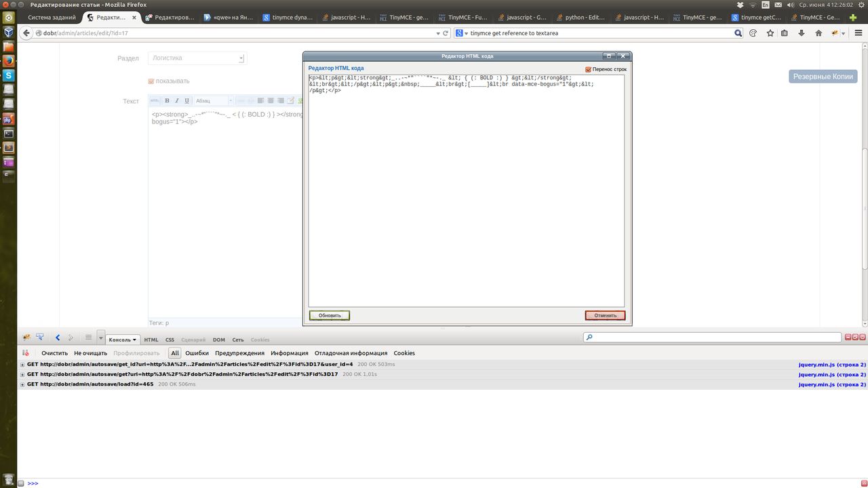Filter console by 'Отладочная информация'
Screen dimensions: 868x488
tap(351, 353)
